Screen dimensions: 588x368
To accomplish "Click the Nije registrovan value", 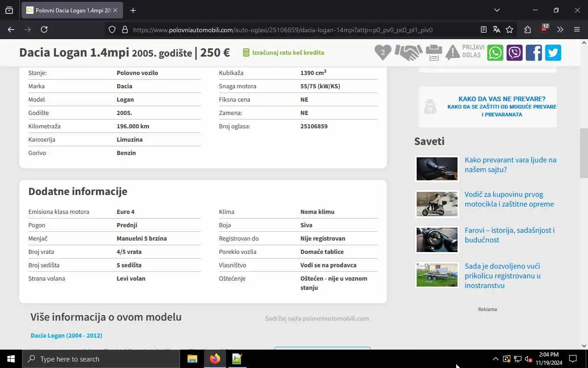I will (322, 238).
